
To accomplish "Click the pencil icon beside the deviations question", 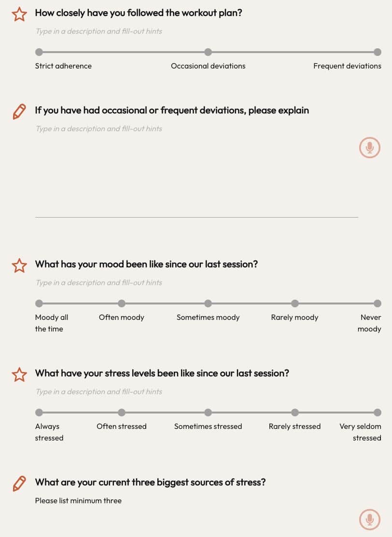I will [19, 111].
